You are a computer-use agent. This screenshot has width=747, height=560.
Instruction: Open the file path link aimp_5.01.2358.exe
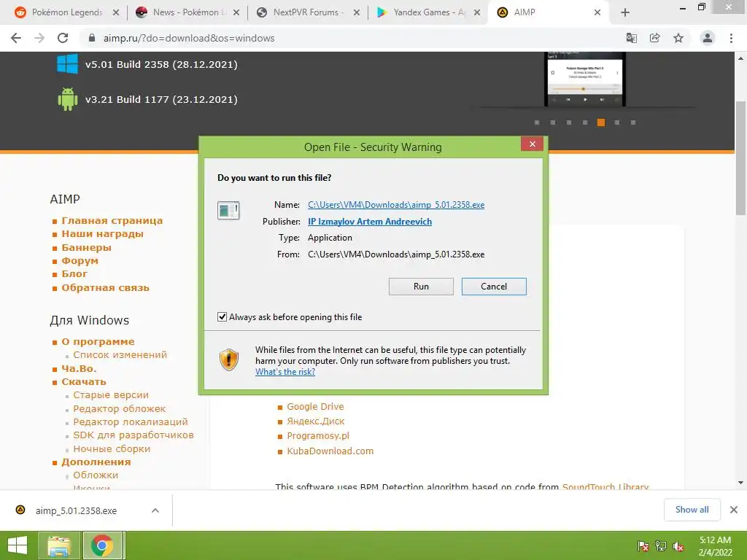tap(396, 205)
